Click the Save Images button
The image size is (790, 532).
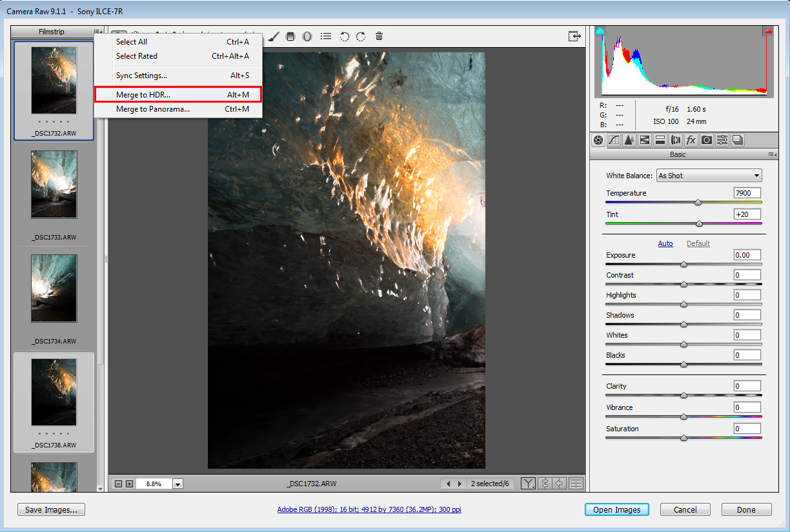pyautogui.click(x=52, y=510)
